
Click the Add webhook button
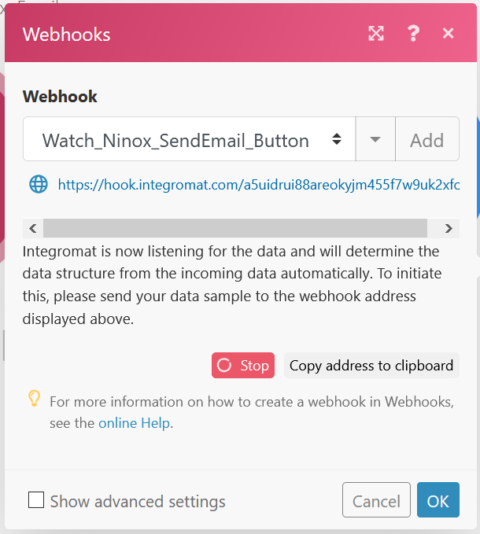(x=427, y=139)
